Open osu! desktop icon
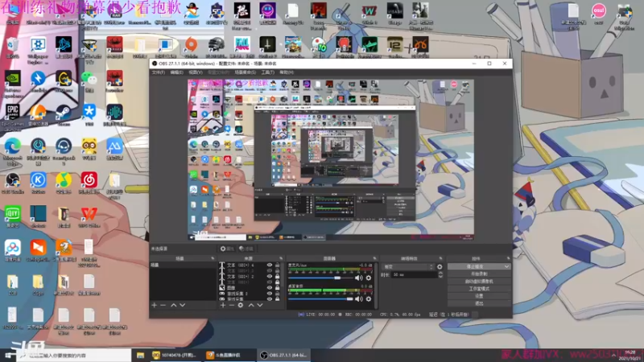The width and height of the screenshot is (644, 362). tap(598, 14)
